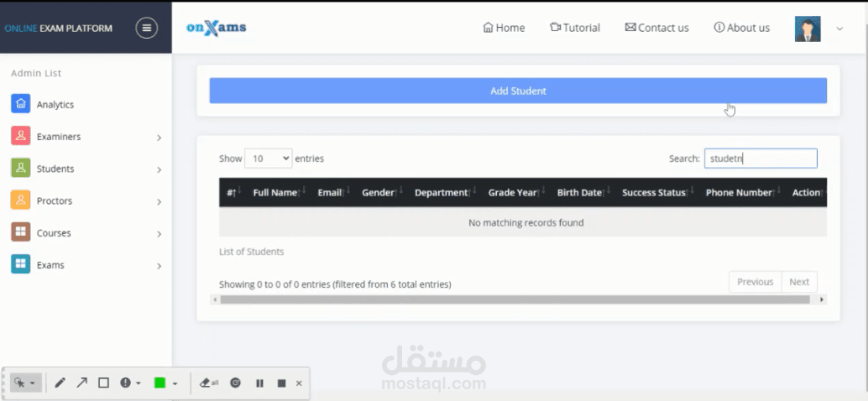This screenshot has width=868, height=401.
Task: Click the 'No matching records found' text
Action: [526, 223]
